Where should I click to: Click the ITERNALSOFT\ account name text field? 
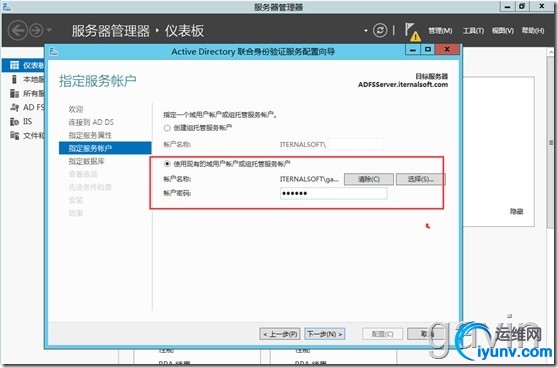pos(356,144)
